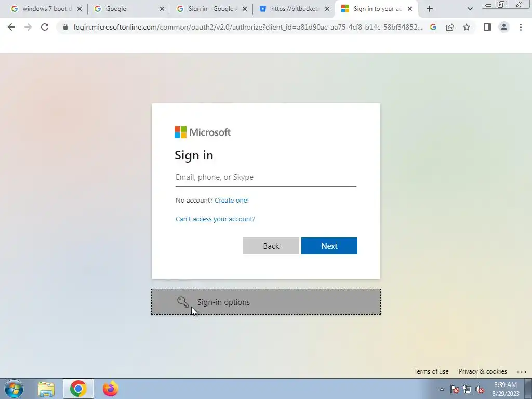
Task: Open File Explorer from the taskbar
Action: coord(46,389)
